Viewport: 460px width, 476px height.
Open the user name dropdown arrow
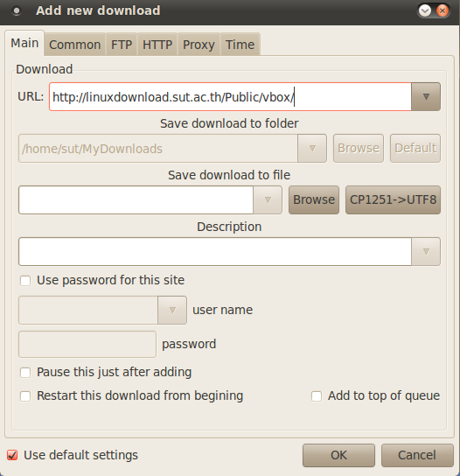pos(172,310)
